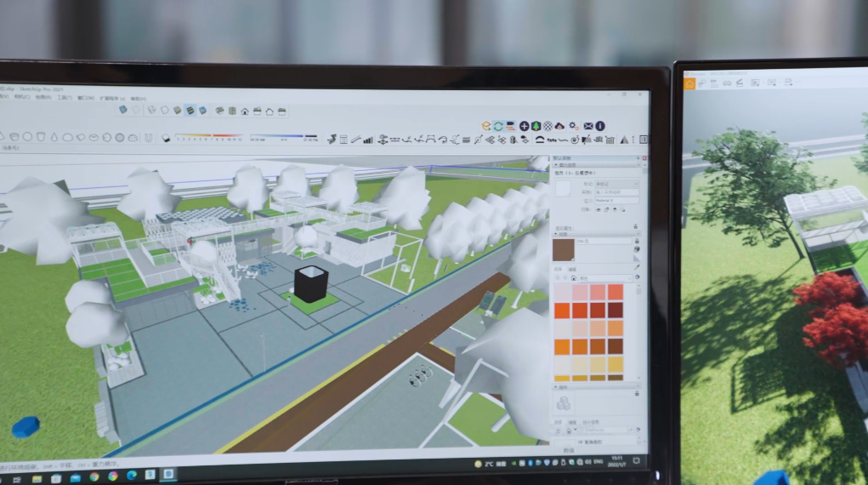Click the component preview thumbnail

pyautogui.click(x=564, y=403)
